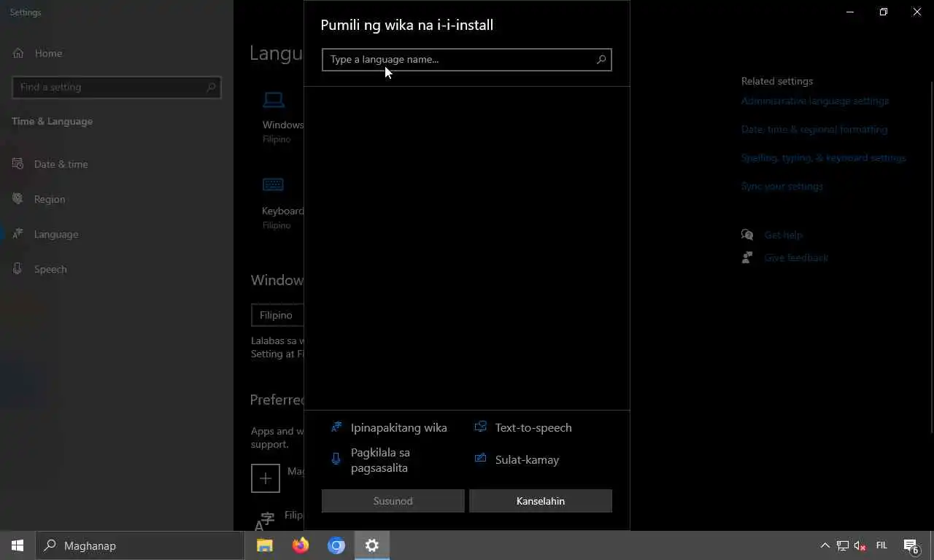Click the Windows display laptop icon
This screenshot has width=934, height=560.
274,100
